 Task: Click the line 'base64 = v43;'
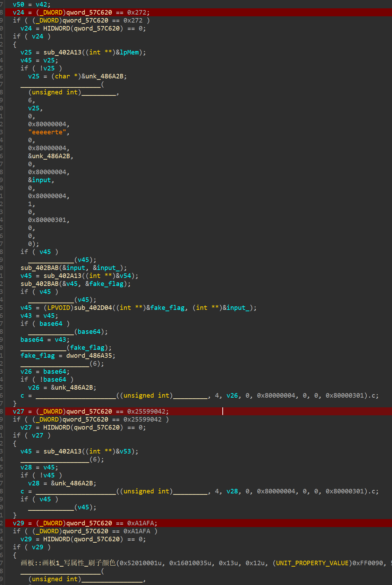coord(45,340)
